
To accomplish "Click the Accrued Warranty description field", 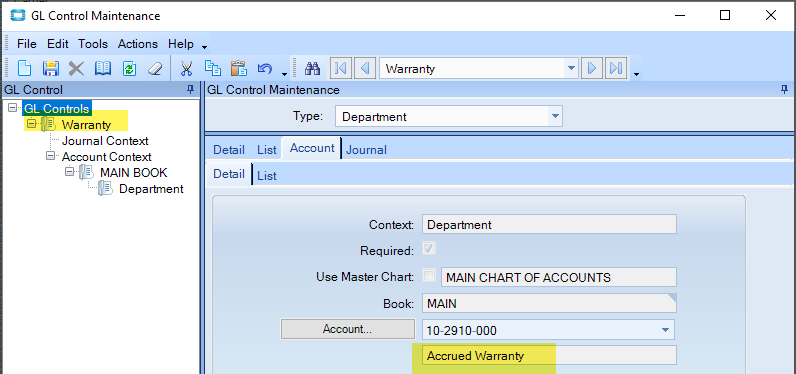I will (x=549, y=356).
